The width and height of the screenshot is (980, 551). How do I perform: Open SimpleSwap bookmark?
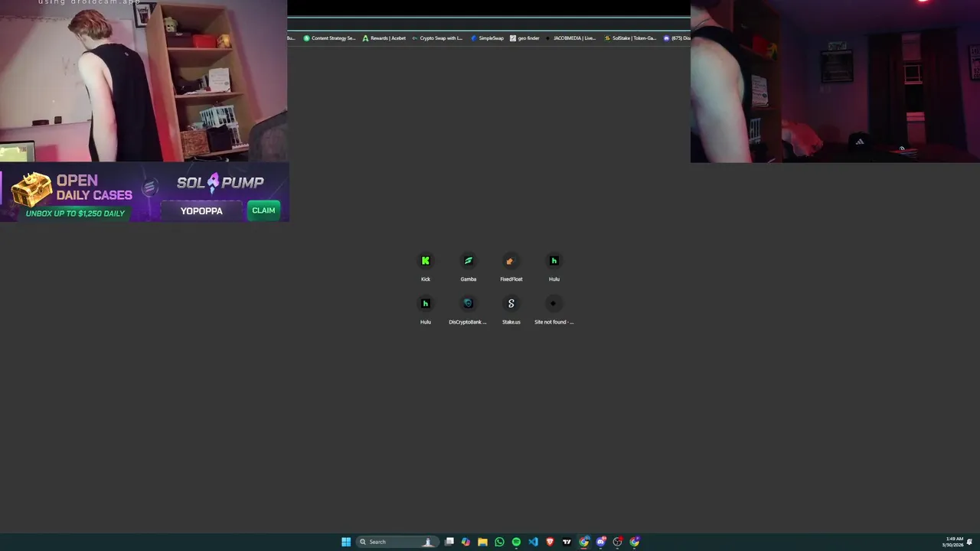487,38
